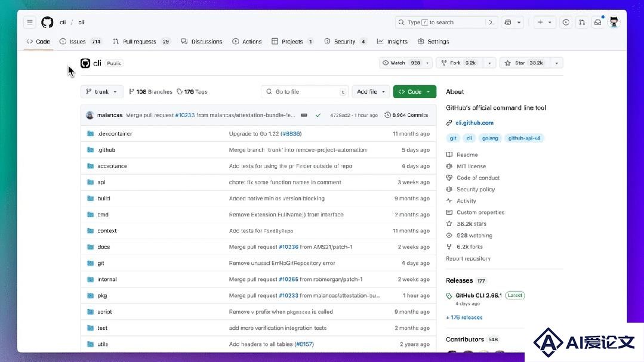Switch to the Issues tab

pyautogui.click(x=80, y=42)
